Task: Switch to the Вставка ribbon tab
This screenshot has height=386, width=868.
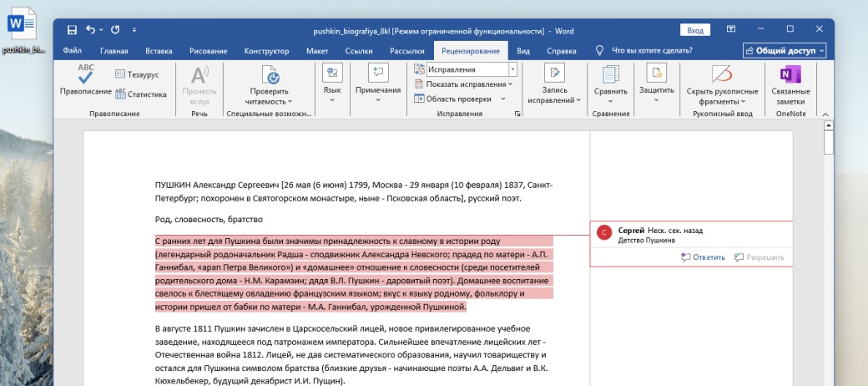Action: (159, 51)
